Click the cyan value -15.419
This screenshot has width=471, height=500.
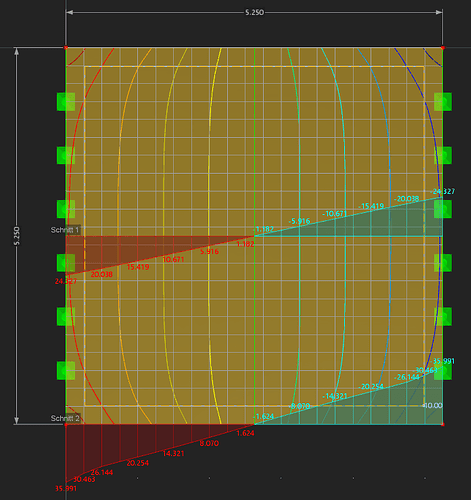coord(371,206)
